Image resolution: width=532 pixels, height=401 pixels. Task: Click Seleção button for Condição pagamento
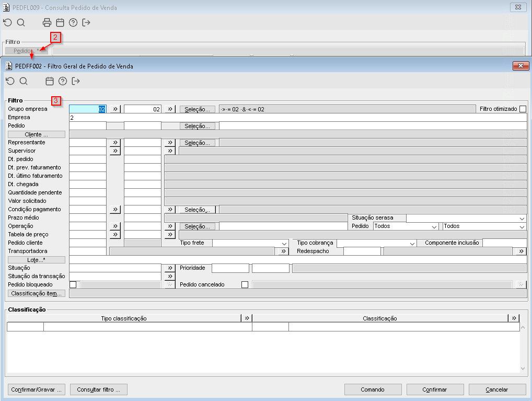pyautogui.click(x=197, y=210)
